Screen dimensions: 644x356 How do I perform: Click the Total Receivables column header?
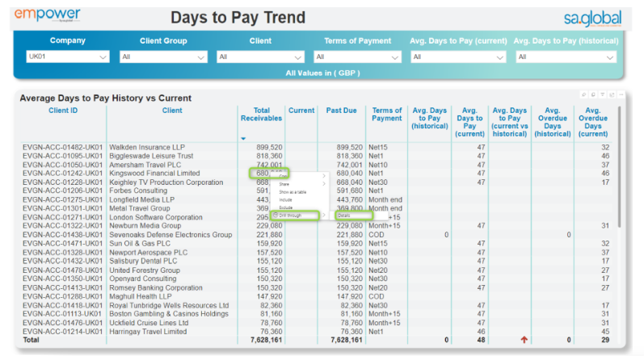point(261,115)
